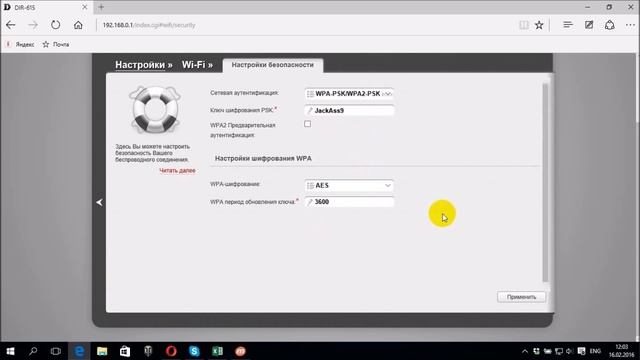This screenshot has width=640, height=360.
Task: Close the DIR-615 tab
Action: (84, 7)
